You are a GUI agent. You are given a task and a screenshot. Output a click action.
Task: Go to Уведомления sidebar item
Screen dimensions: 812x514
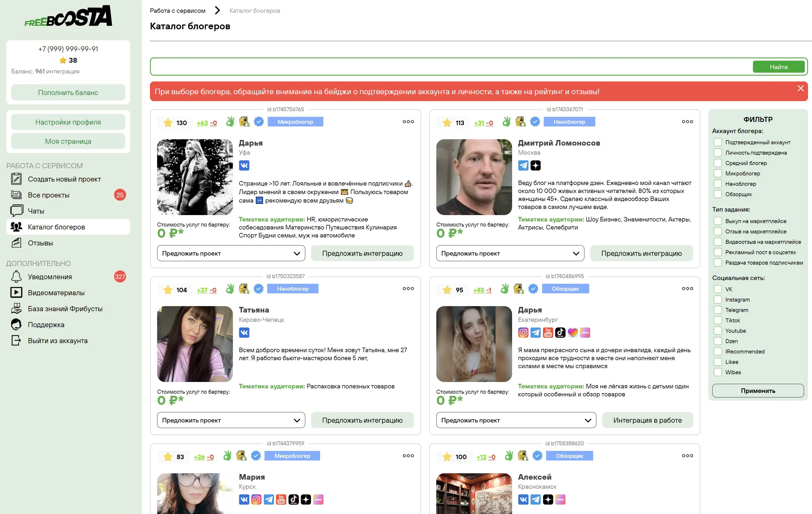(49, 277)
